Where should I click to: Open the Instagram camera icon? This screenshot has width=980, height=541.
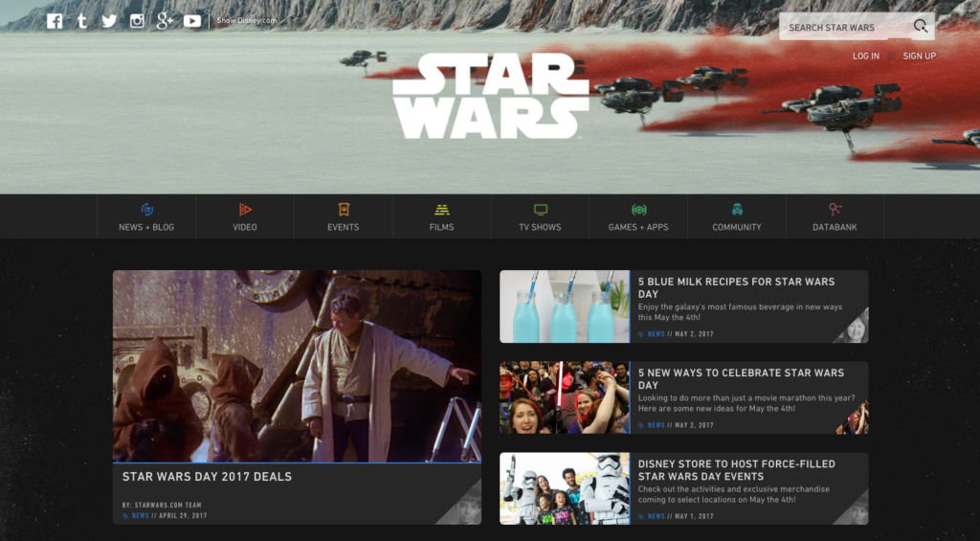(x=137, y=21)
